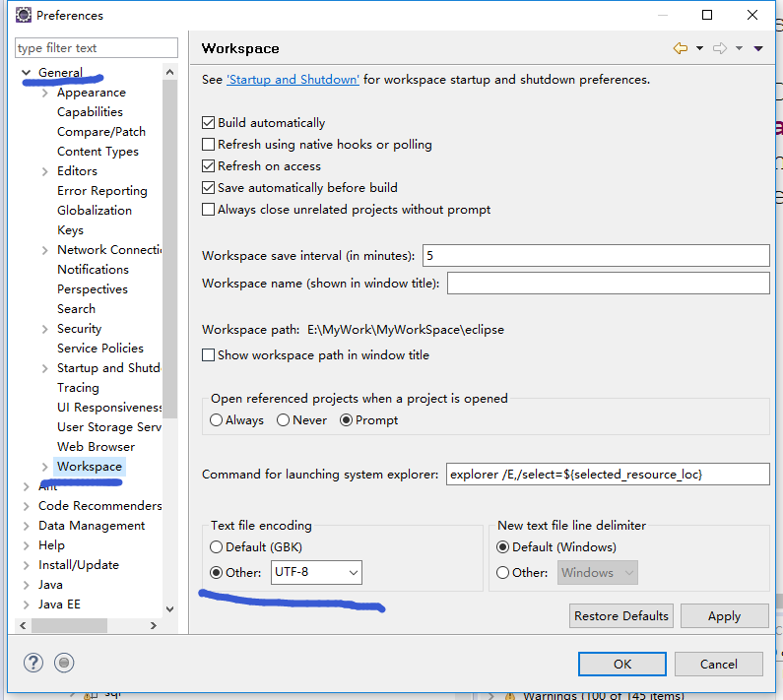The height and width of the screenshot is (700, 783).
Task: Click the tree horizontal scrollbar left arrow
Action: (x=23, y=625)
